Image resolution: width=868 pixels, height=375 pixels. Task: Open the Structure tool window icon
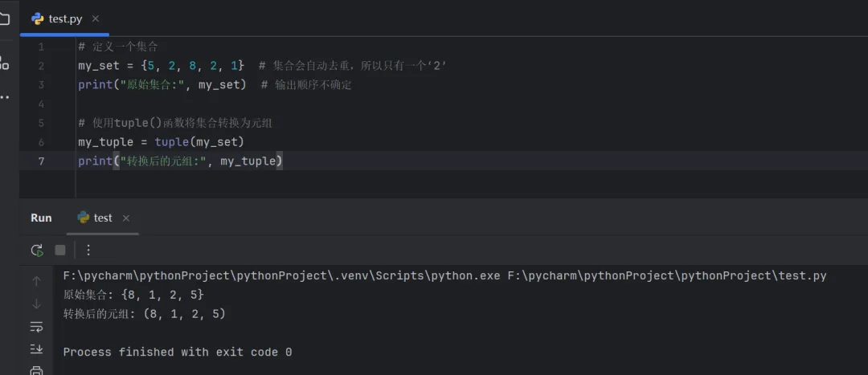[5, 63]
